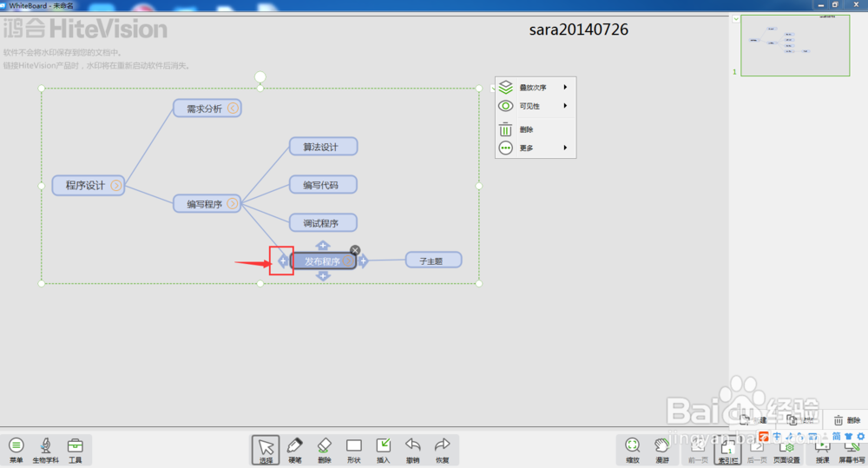Open the 插入 insert tool
The height and width of the screenshot is (468, 868).
(x=383, y=450)
